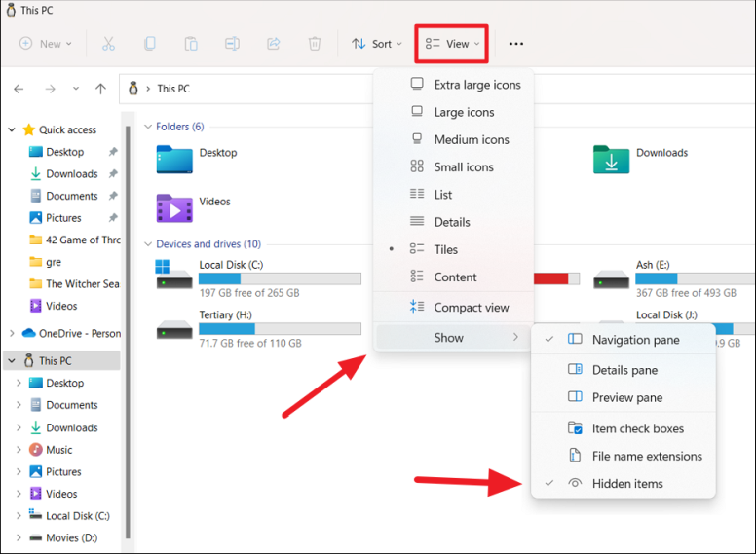The width and height of the screenshot is (756, 554).
Task: Click the Delete trash can icon
Action: click(315, 44)
